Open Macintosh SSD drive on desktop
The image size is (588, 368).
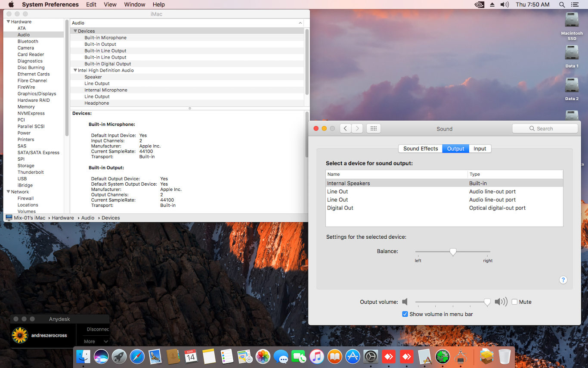point(572,27)
